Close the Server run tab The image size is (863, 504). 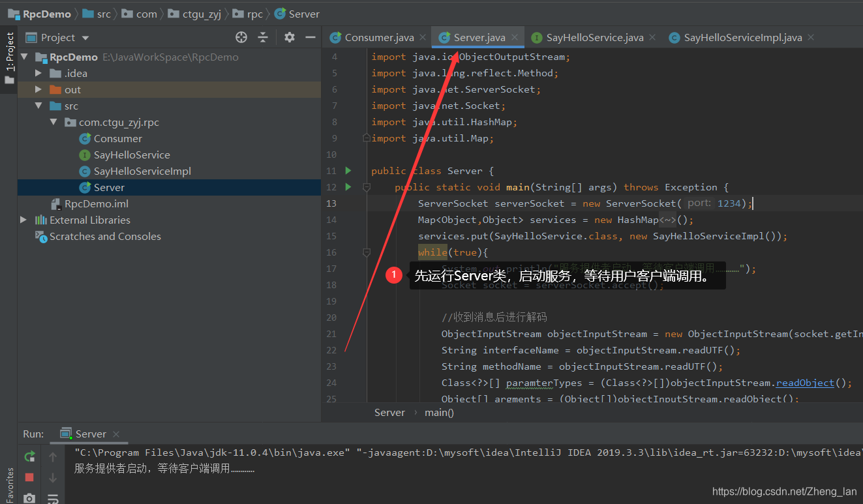coord(116,434)
